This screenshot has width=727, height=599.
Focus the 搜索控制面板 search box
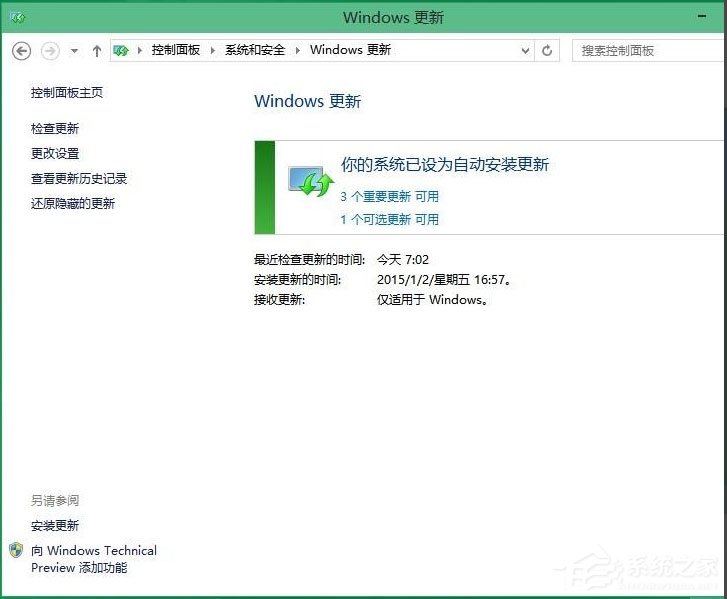649,51
